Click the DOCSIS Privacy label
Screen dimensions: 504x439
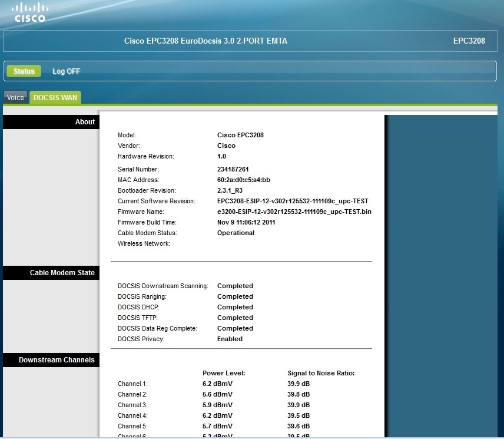[x=141, y=339]
